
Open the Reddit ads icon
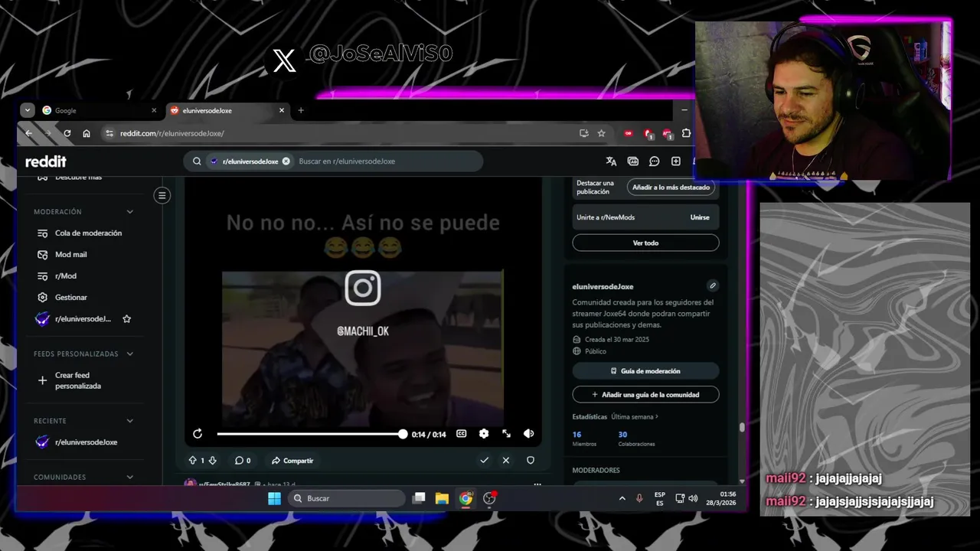[632, 161]
